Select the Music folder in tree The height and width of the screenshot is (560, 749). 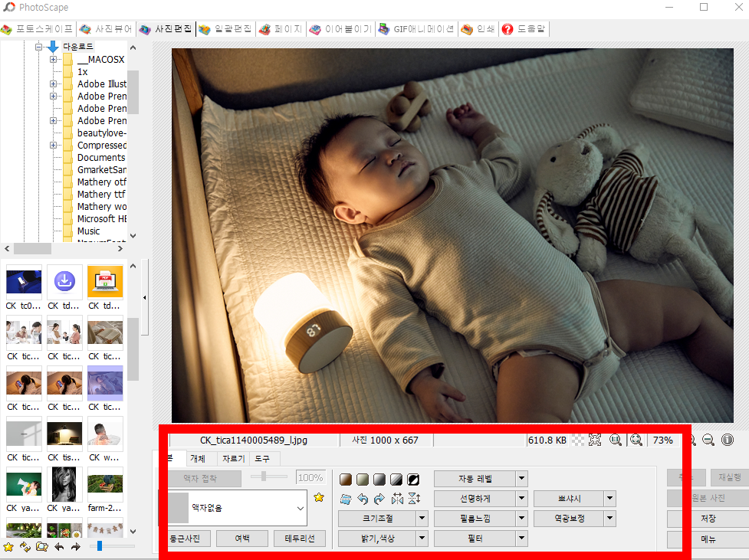coord(88,231)
